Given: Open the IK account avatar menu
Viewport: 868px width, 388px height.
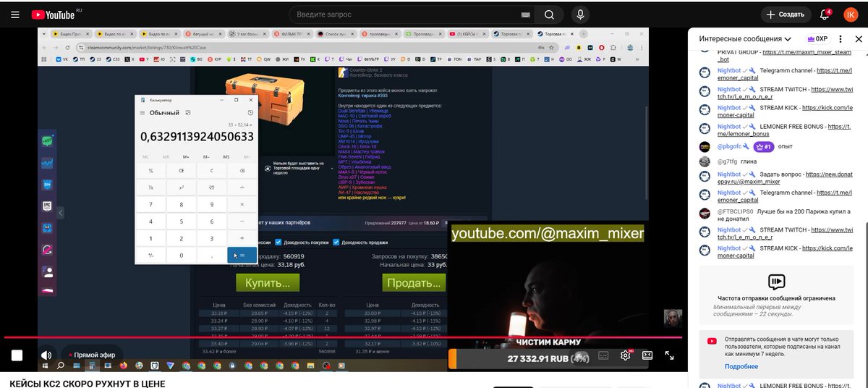Looking at the screenshot, I should coord(851,14).
